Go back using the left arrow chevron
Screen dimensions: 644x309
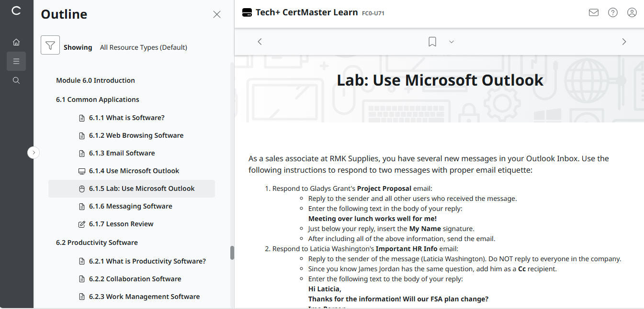(x=260, y=42)
